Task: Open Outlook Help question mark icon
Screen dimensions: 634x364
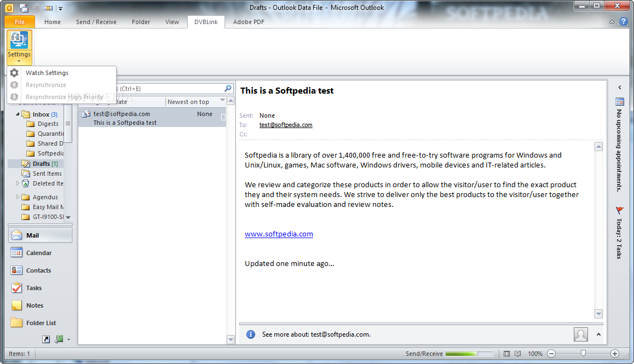Action: pos(624,22)
